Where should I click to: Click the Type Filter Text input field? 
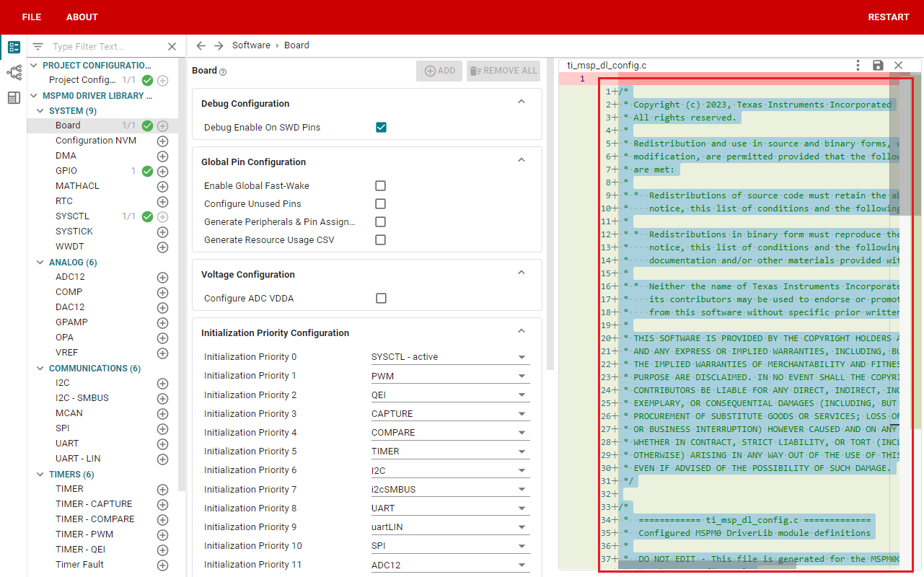click(x=107, y=46)
